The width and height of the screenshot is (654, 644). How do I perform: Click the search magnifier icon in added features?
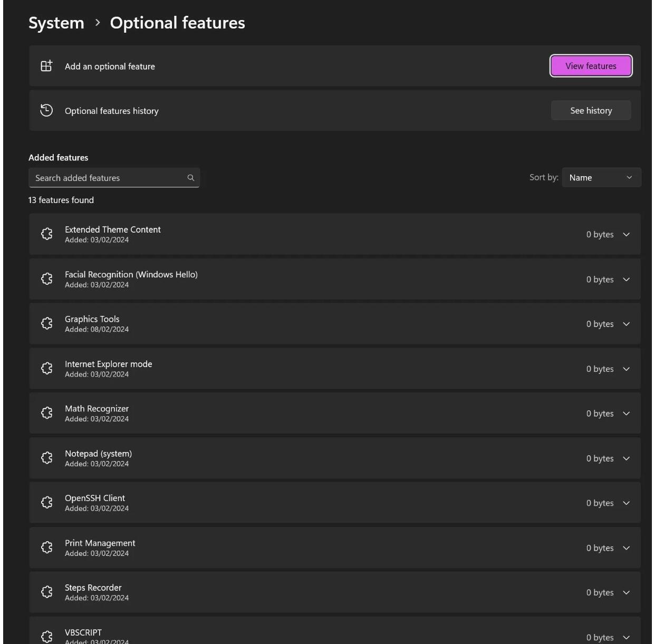point(191,178)
